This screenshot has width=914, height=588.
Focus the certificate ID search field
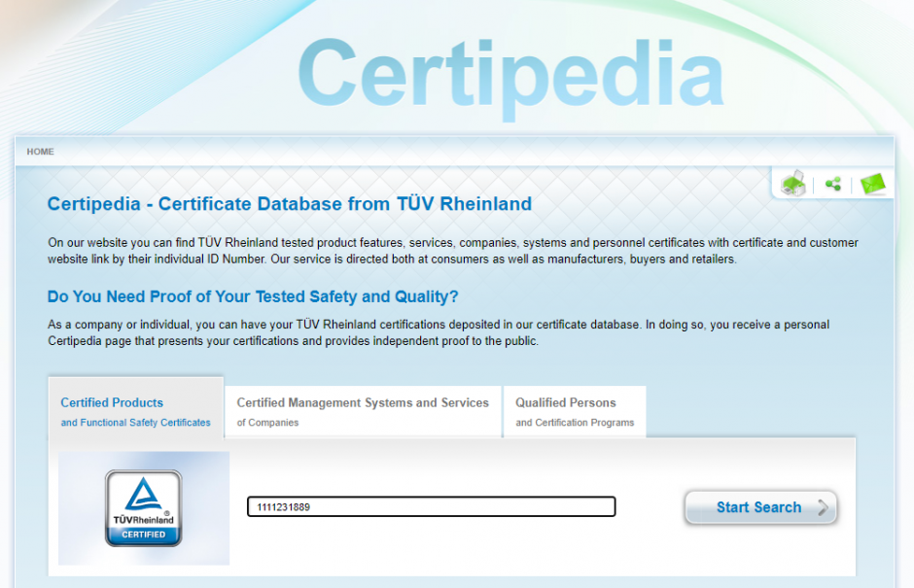click(432, 507)
